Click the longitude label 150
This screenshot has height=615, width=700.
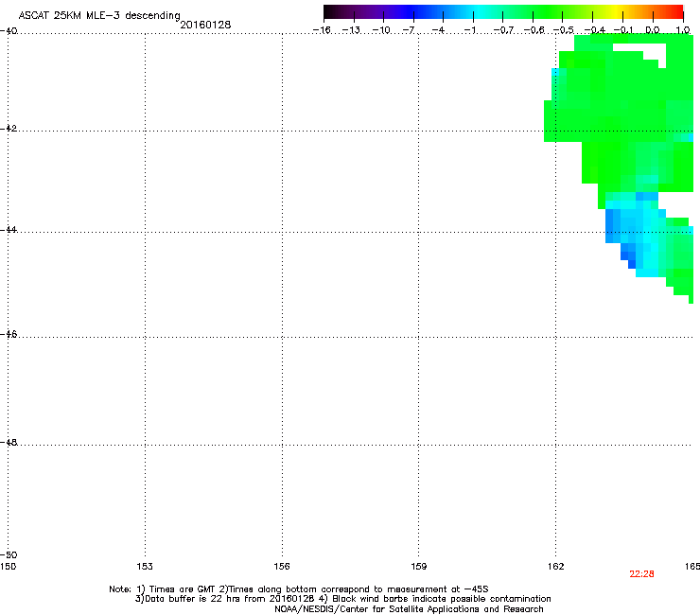[x=8, y=567]
